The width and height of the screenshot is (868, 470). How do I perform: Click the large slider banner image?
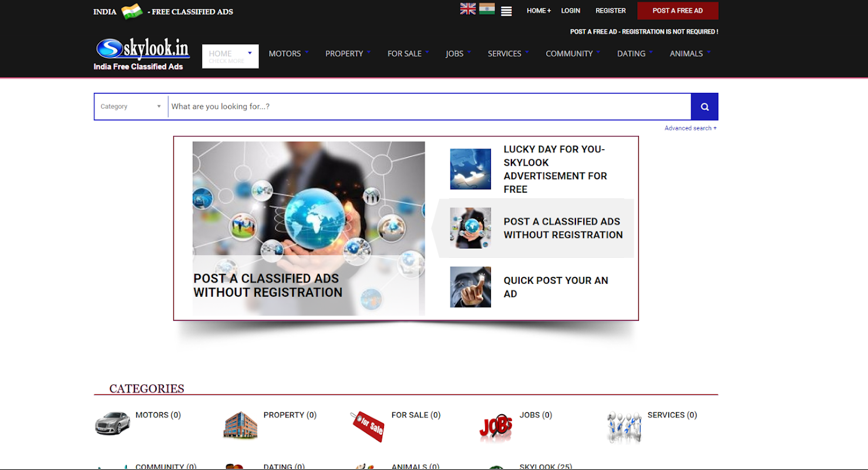(x=308, y=229)
